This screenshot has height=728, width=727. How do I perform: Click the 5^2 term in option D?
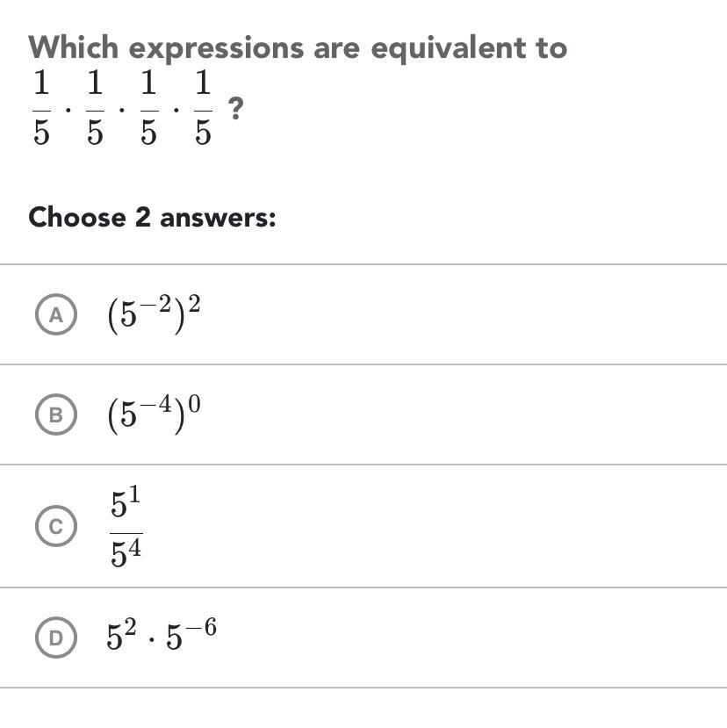[x=121, y=635]
